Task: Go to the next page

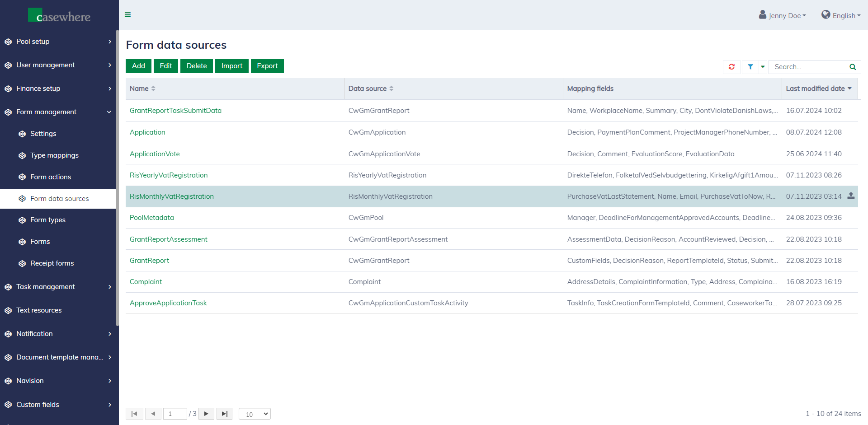Action: click(x=206, y=414)
